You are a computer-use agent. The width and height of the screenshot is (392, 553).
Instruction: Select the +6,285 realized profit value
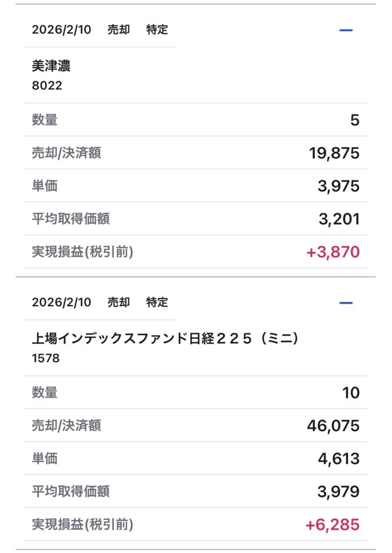coord(333,524)
